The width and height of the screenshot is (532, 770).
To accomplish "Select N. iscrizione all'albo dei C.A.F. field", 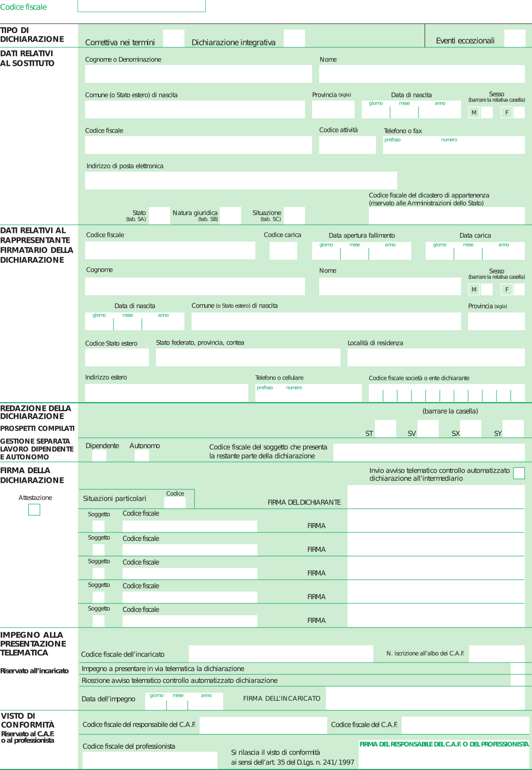I will (497, 654).
